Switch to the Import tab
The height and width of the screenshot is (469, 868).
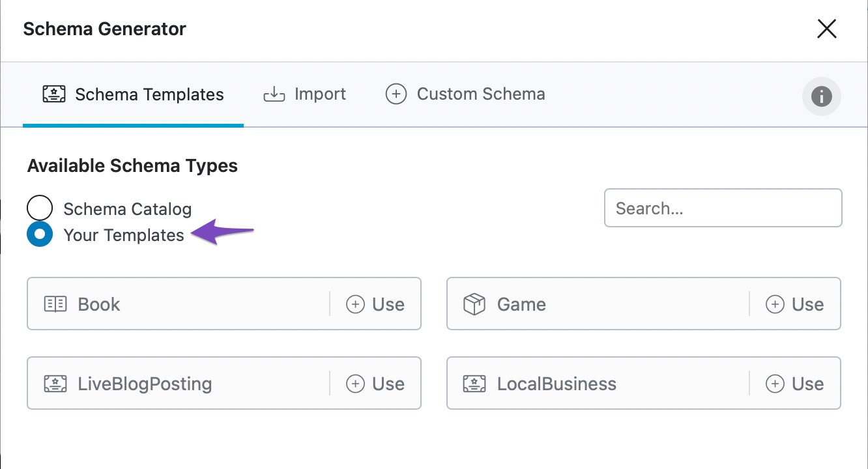click(305, 94)
